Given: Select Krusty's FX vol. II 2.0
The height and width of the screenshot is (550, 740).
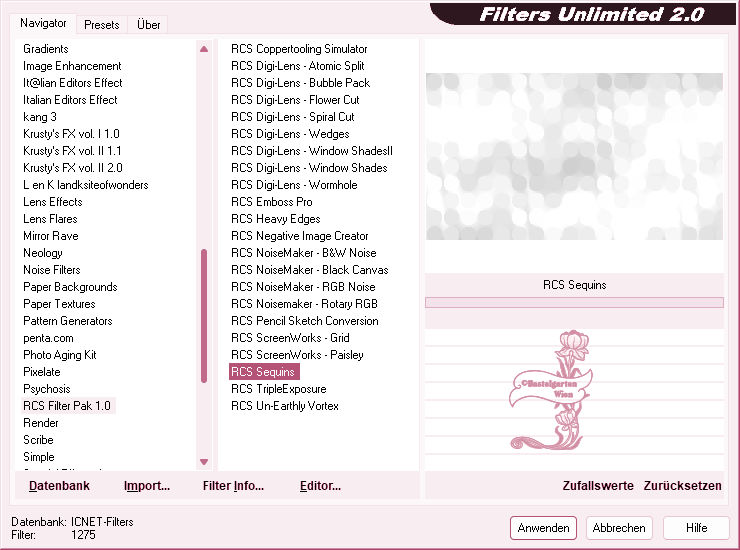Looking at the screenshot, I should (73, 168).
